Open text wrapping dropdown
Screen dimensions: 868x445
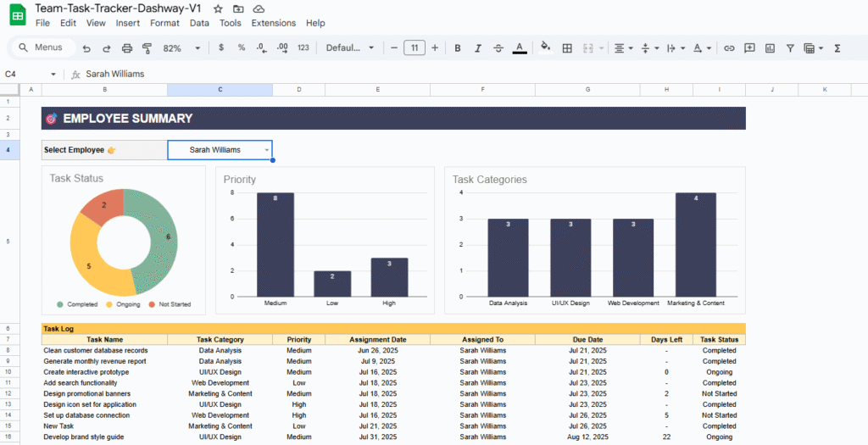(x=676, y=48)
